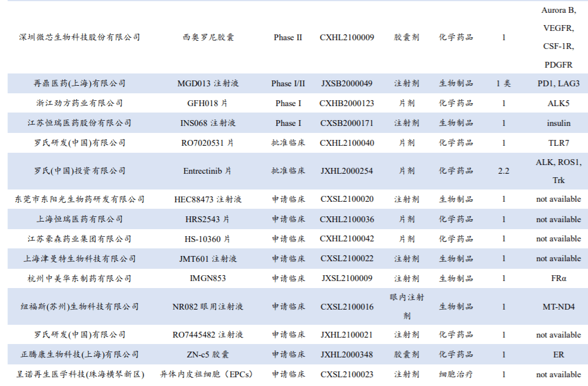Click application number CXHB2000123
The width and height of the screenshot is (588, 386).
(347, 103)
